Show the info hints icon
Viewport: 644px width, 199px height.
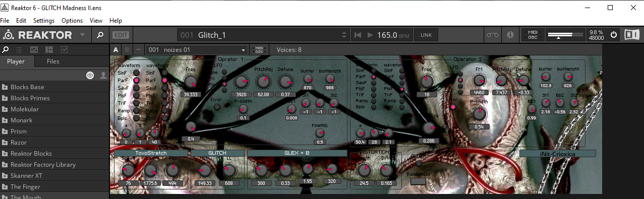pyautogui.click(x=510, y=35)
